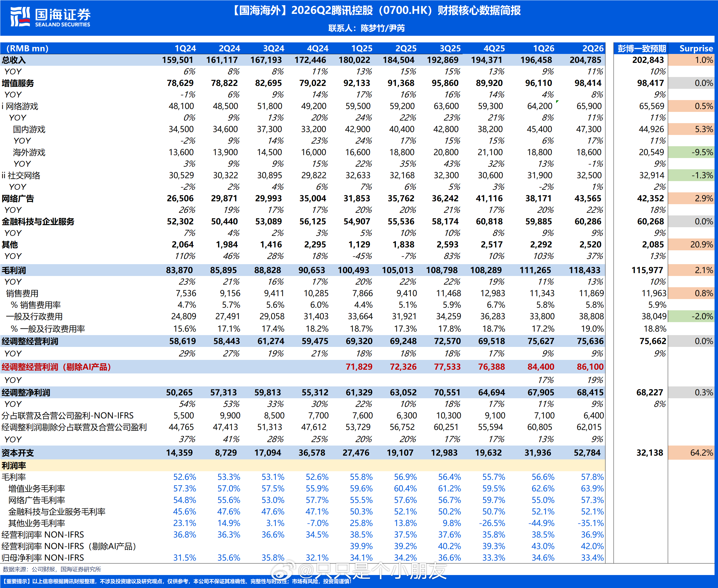Image resolution: width=718 pixels, height=588 pixels.
Task: Click the 118,433 gross profit cell
Action: pyautogui.click(x=585, y=270)
